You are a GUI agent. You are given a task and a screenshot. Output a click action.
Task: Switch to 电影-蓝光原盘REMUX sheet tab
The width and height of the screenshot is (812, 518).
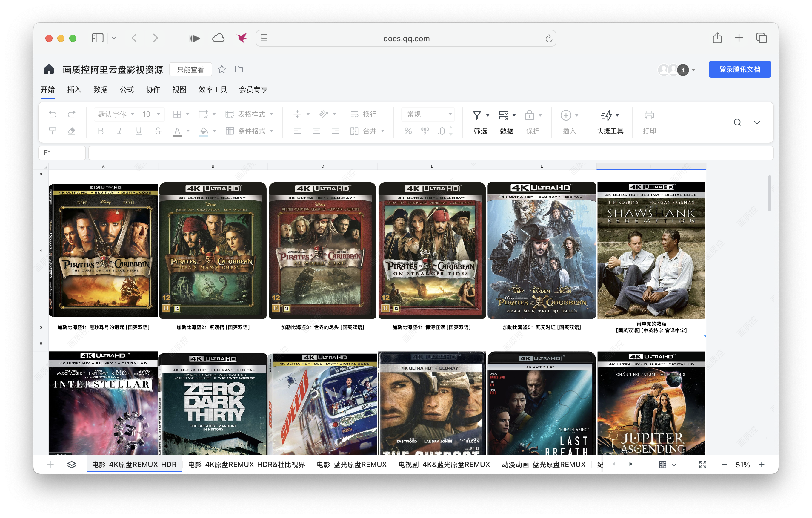tap(351, 464)
